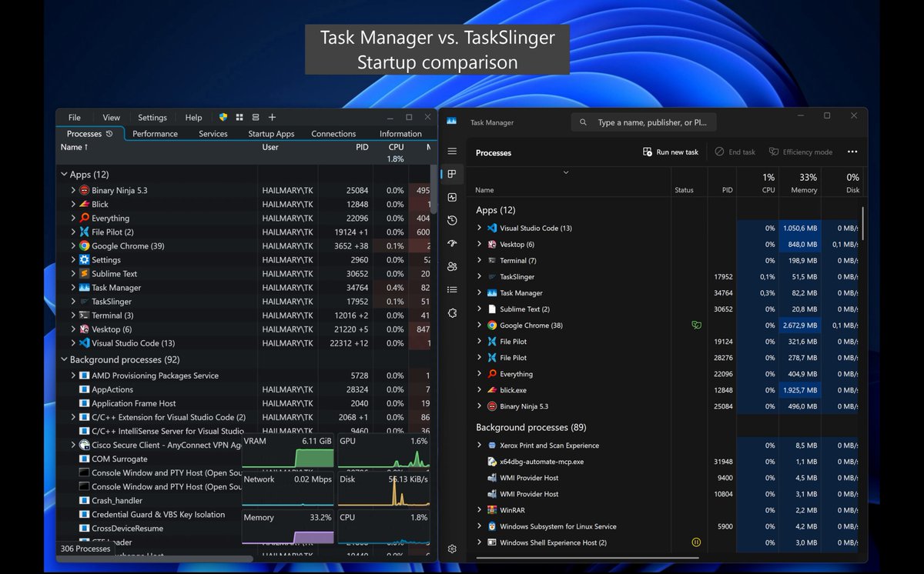Expand Xerox Print and Scan Experience
924x574 pixels.
click(479, 445)
